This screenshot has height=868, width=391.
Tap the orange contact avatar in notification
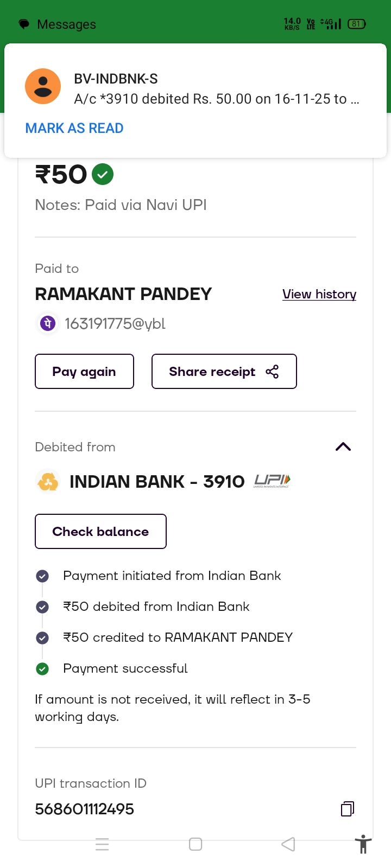43,86
